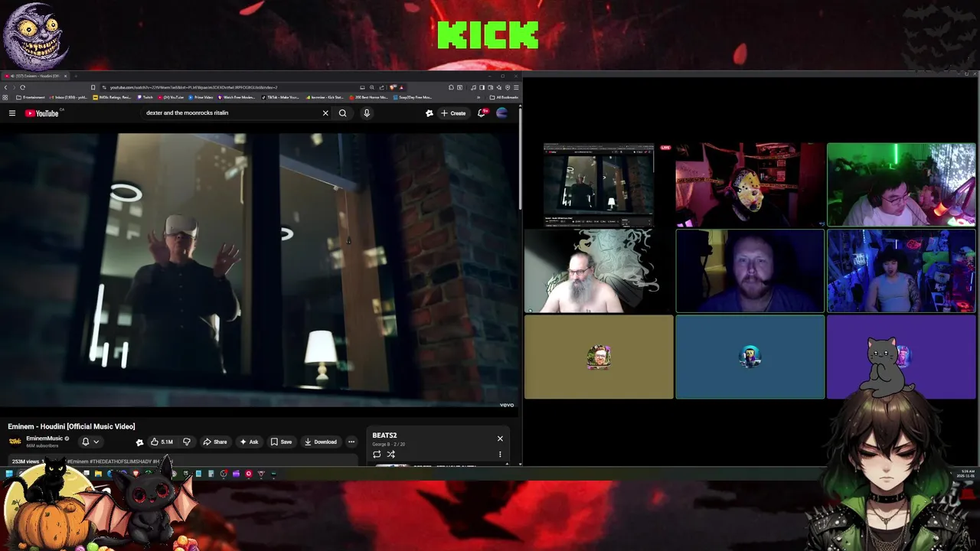
Task: Open the Brave Shields lion icon
Action: point(393,87)
